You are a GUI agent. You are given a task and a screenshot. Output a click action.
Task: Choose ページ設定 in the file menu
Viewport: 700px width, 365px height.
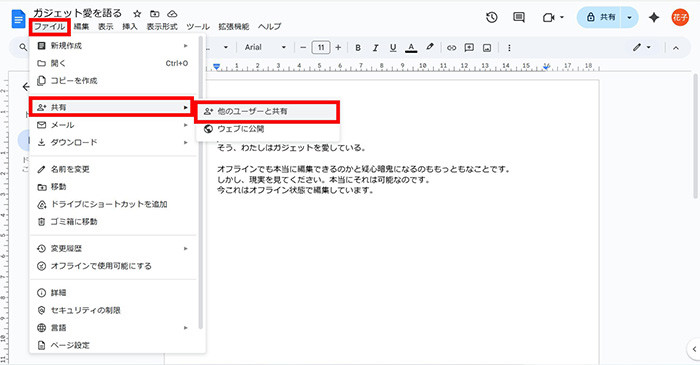(x=113, y=345)
